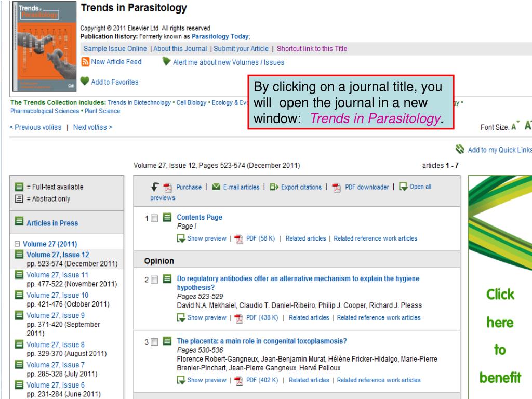Open Volume 27, Issue 12 in sidebar

[x=58, y=255]
